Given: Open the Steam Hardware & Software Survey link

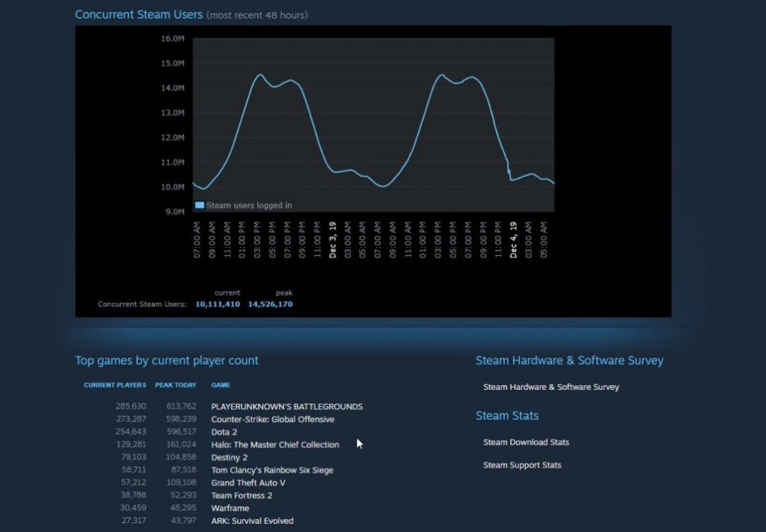Looking at the screenshot, I should coord(551,387).
